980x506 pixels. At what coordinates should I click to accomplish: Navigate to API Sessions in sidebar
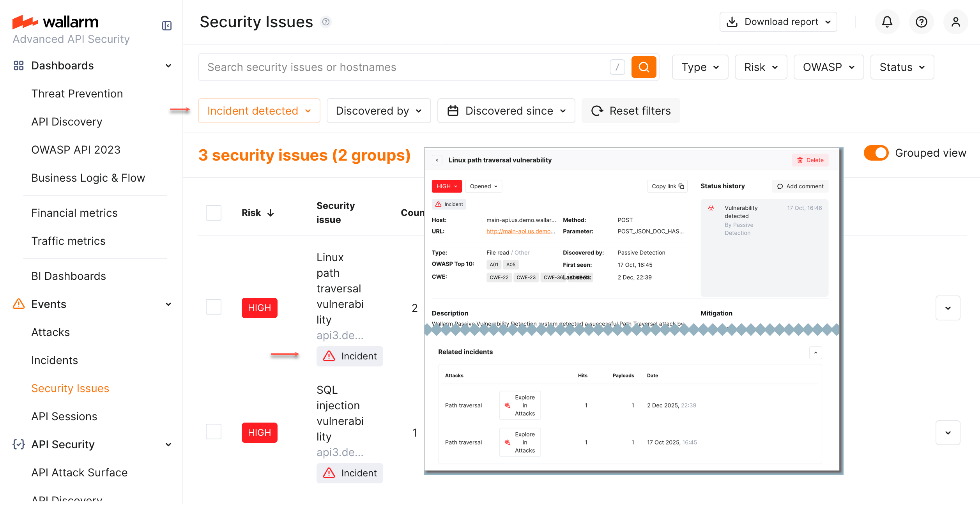[x=64, y=416]
